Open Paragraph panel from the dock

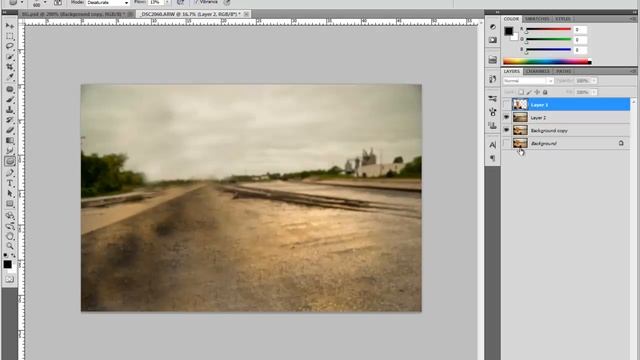[x=493, y=158]
